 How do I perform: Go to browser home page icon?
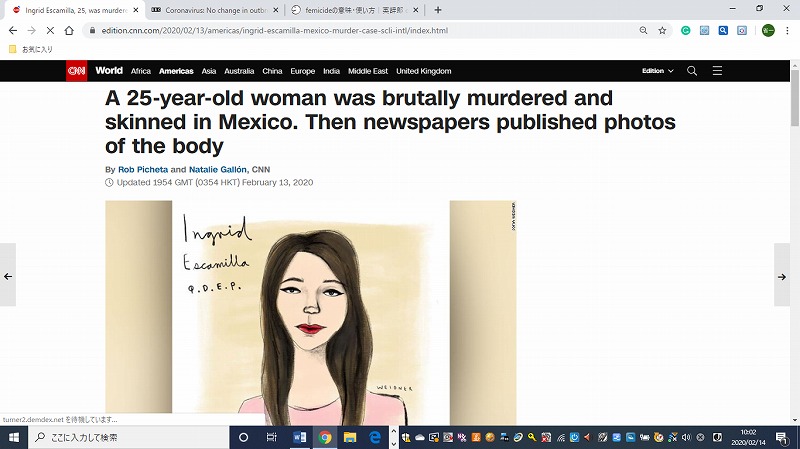coord(69,31)
